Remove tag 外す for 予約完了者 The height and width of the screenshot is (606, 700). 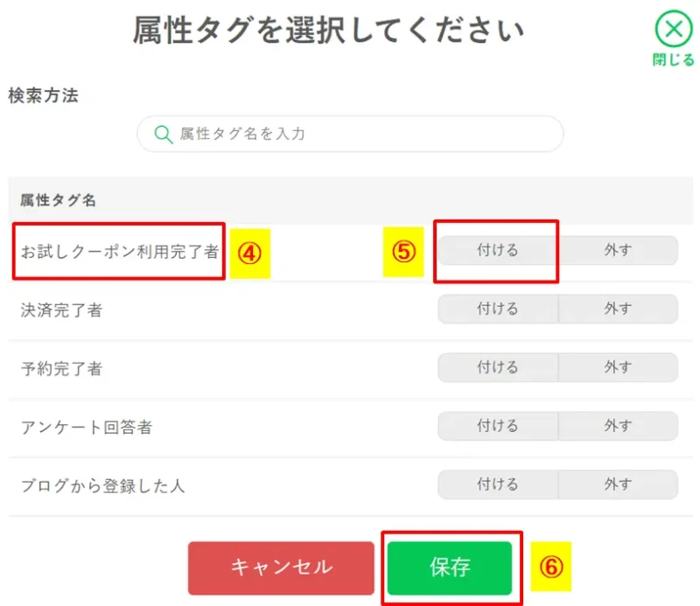[619, 367]
